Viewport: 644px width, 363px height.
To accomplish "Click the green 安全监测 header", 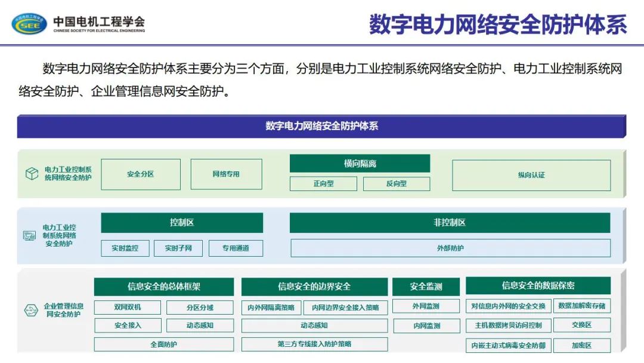I will (x=426, y=287).
